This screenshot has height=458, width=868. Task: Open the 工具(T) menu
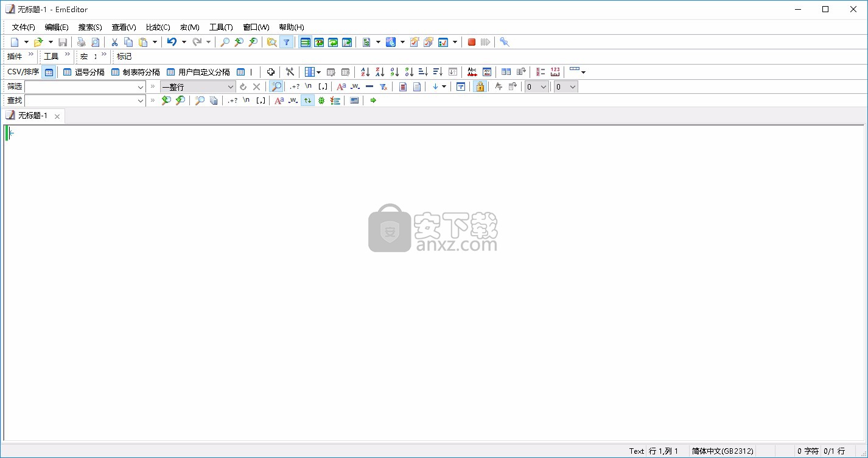point(221,27)
